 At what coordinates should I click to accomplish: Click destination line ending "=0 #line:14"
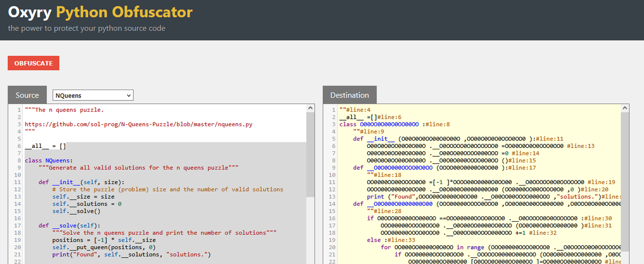tap(453, 153)
